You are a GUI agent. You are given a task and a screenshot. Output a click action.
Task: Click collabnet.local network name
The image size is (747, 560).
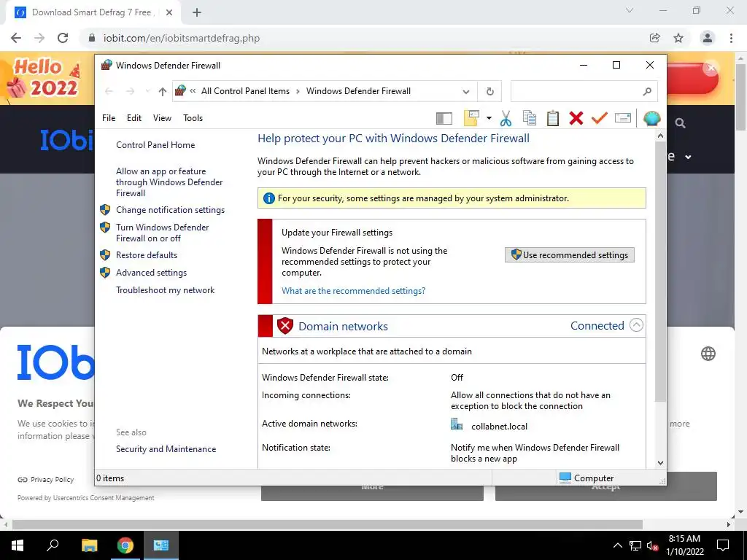point(499,427)
